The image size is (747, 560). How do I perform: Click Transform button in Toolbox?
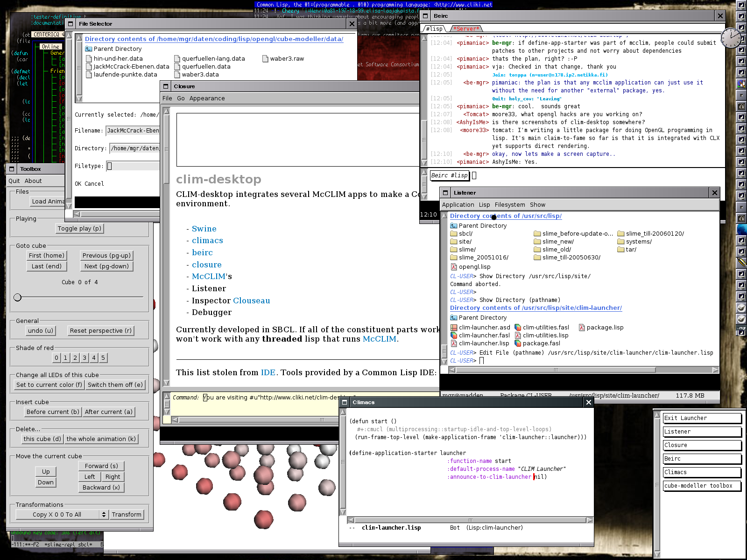[127, 514]
